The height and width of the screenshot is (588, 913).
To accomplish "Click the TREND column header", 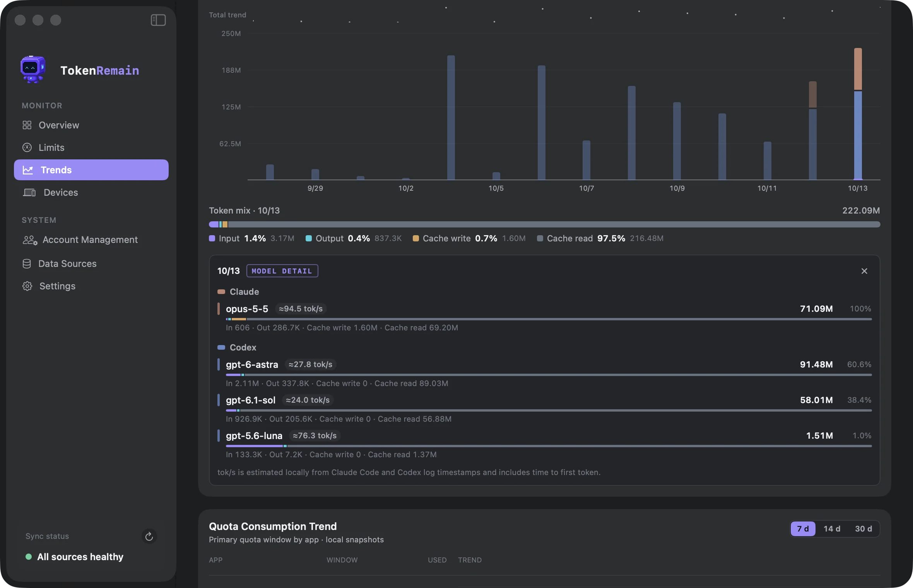I will [x=470, y=560].
